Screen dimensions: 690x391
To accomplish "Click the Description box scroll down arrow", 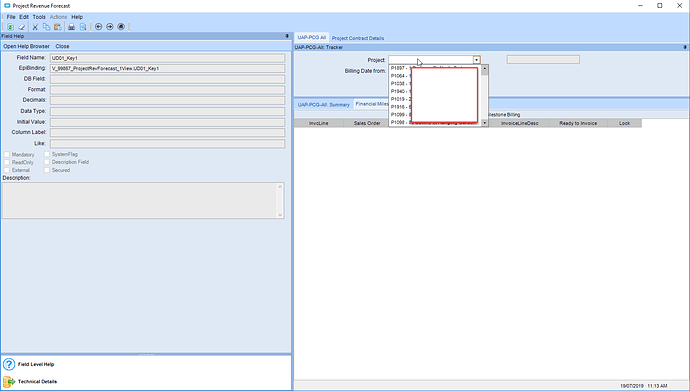I will pyautogui.click(x=280, y=215).
